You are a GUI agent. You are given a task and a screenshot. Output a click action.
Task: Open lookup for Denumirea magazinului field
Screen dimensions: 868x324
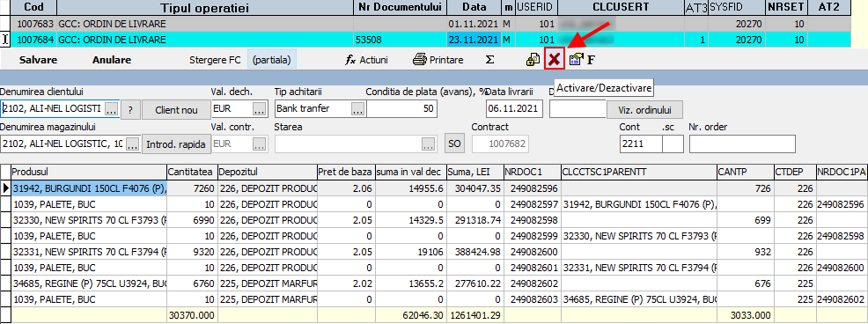click(132, 144)
